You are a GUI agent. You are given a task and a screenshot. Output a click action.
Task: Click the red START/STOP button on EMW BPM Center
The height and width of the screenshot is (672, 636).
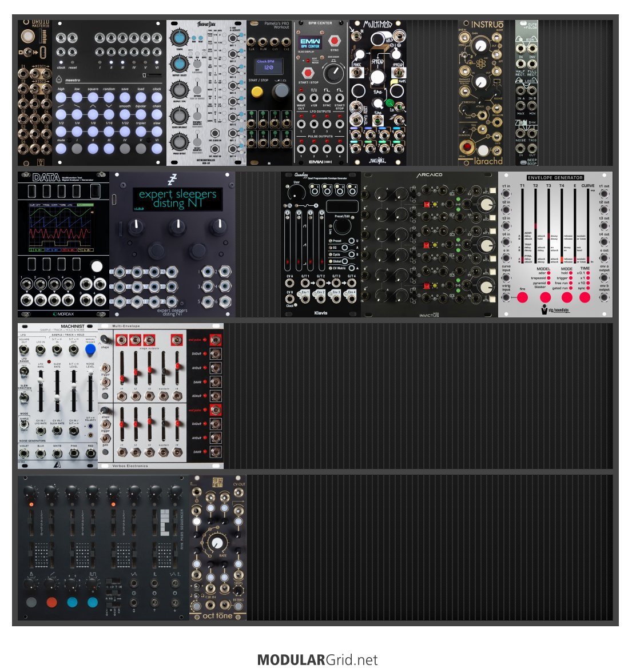pos(307,73)
